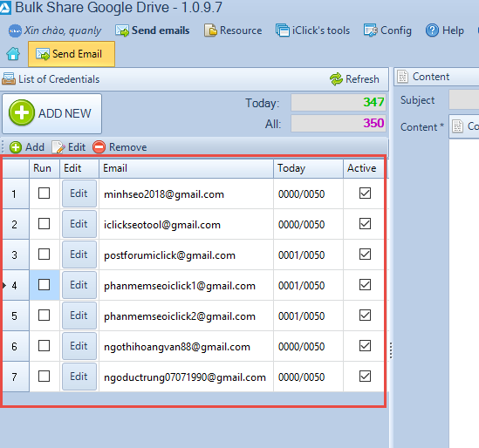The image size is (479, 448).
Task: Select email cell iclickseotool@gmail.com
Action: pos(186,224)
